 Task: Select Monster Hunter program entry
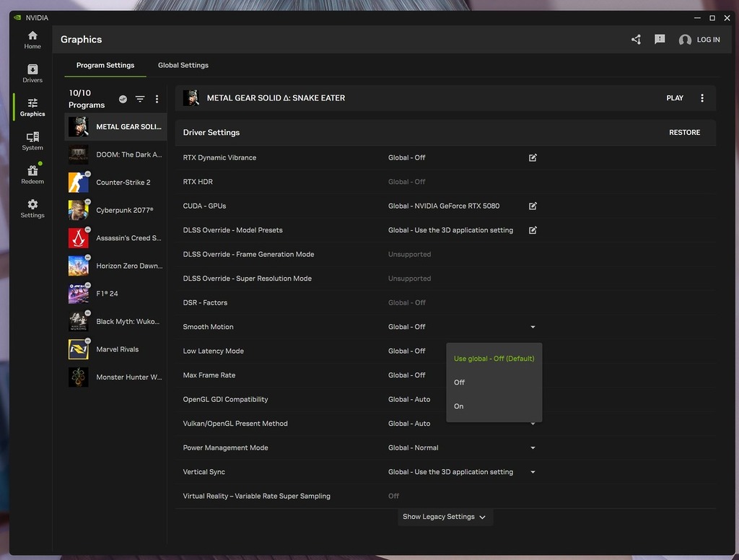(115, 377)
